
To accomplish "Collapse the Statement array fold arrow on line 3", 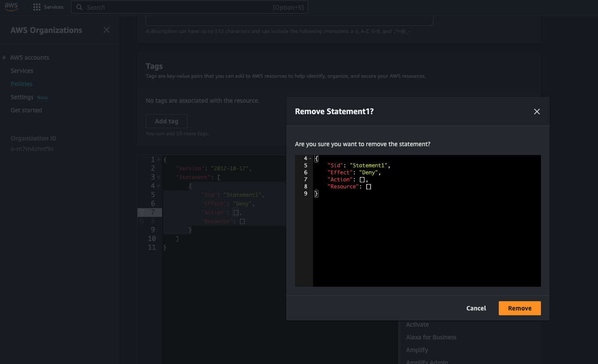I will tap(159, 177).
